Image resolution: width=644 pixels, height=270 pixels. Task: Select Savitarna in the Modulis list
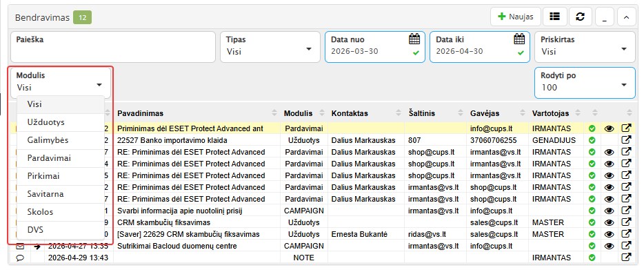[x=61, y=194]
